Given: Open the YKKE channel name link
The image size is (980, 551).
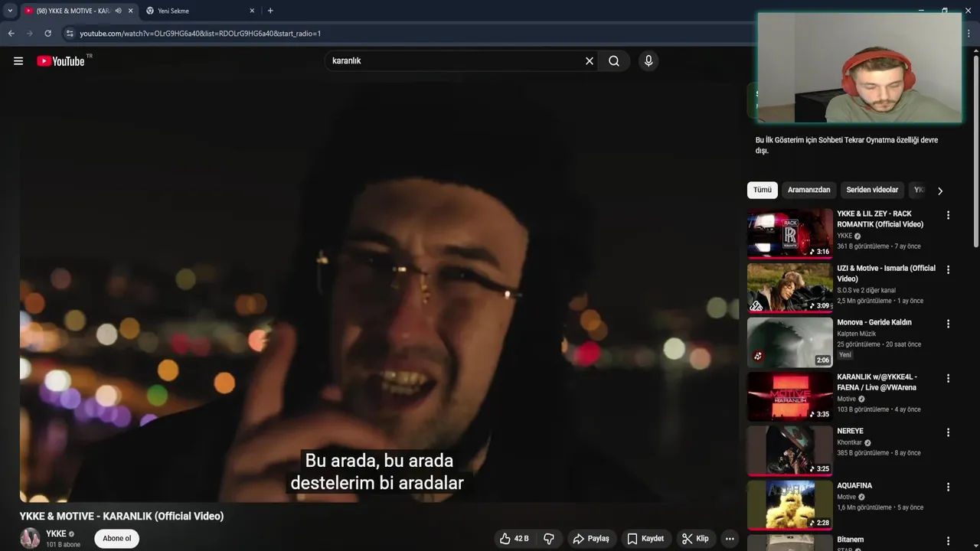Looking at the screenshot, I should [x=56, y=534].
